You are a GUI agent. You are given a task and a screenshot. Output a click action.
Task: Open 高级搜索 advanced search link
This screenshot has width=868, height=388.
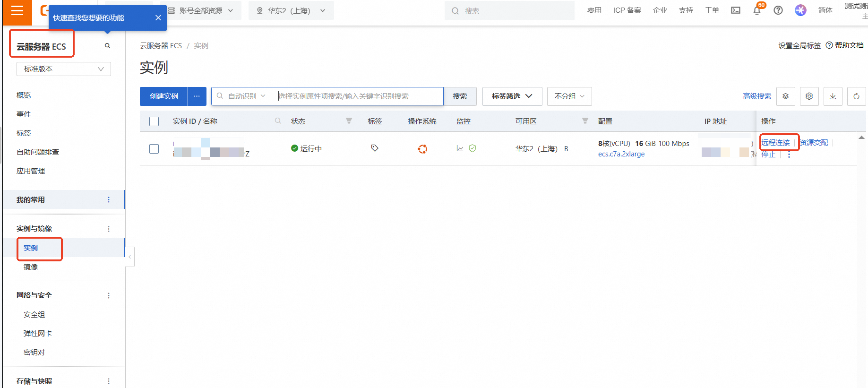[757, 96]
